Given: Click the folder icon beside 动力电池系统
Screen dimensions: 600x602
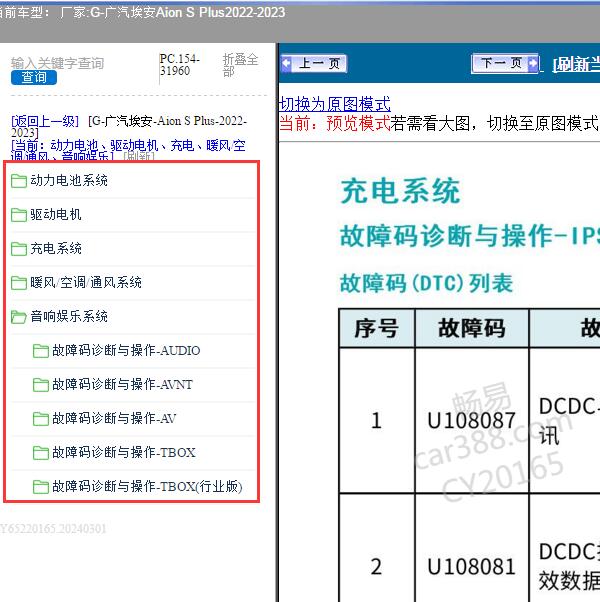Looking at the screenshot, I should tap(18, 181).
